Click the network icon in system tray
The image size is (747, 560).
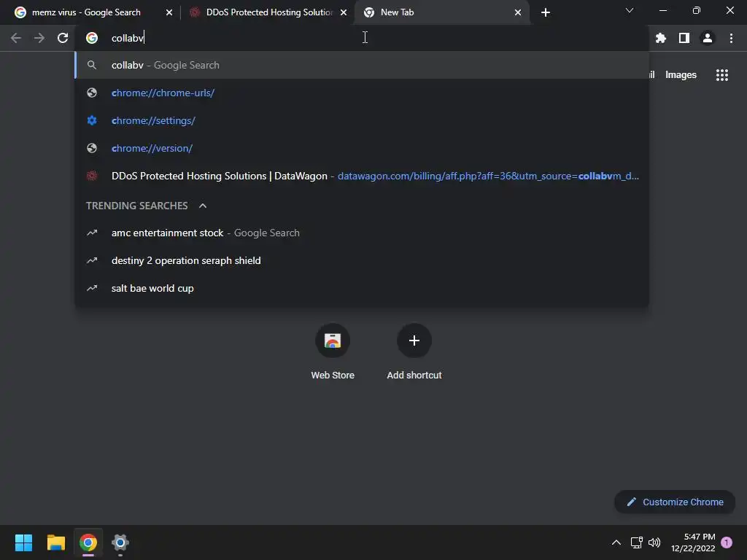(636, 542)
